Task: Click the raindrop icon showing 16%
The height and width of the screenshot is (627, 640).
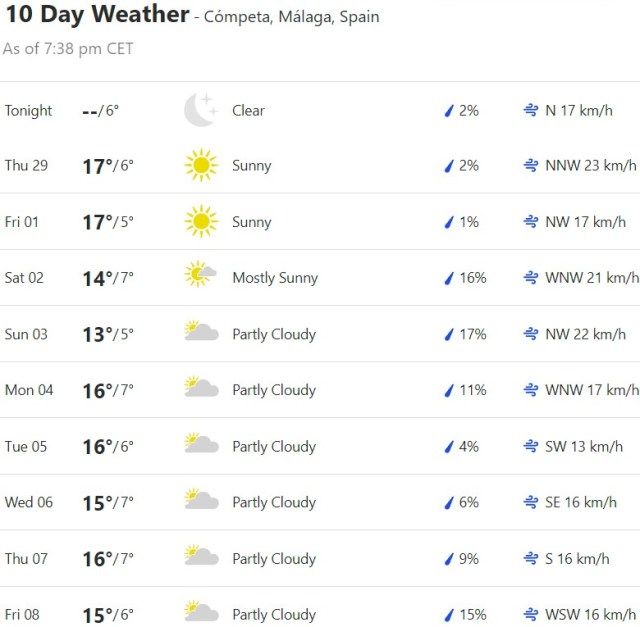Action: tap(449, 278)
